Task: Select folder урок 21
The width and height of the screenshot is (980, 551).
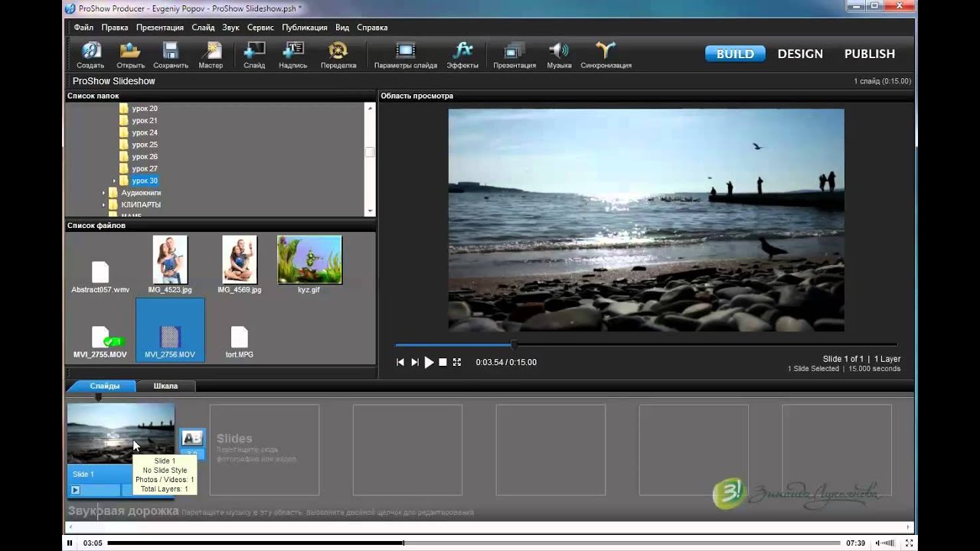Action: pyautogui.click(x=144, y=121)
